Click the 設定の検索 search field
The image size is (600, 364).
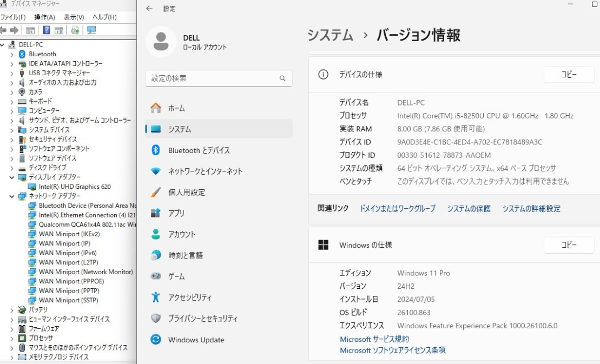click(214, 78)
